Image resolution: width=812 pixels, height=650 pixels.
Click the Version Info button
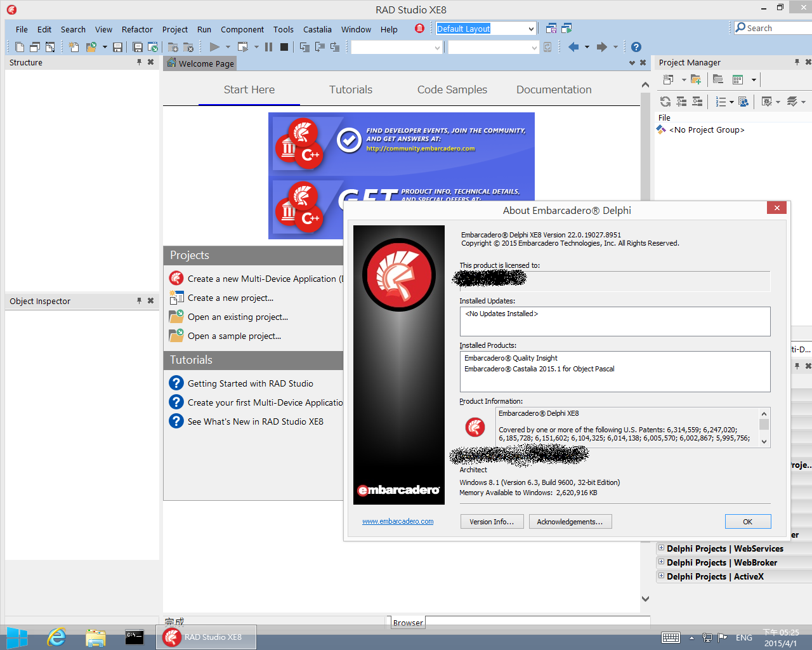(x=492, y=522)
